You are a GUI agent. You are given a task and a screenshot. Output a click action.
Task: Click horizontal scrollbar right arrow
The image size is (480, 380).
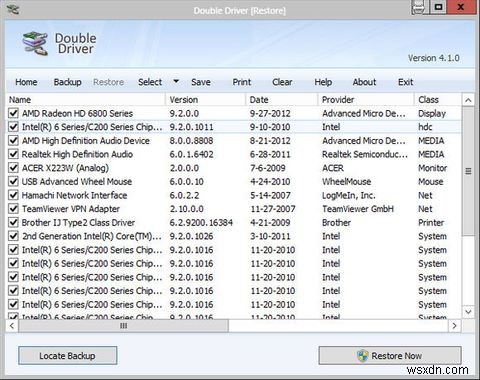pyautogui.click(x=455, y=326)
